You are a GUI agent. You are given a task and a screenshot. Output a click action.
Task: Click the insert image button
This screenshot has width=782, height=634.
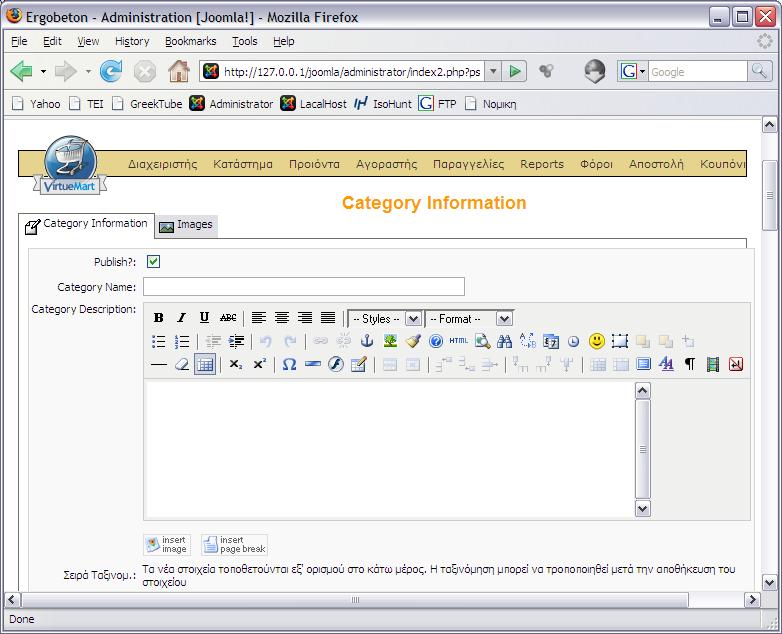(x=167, y=544)
